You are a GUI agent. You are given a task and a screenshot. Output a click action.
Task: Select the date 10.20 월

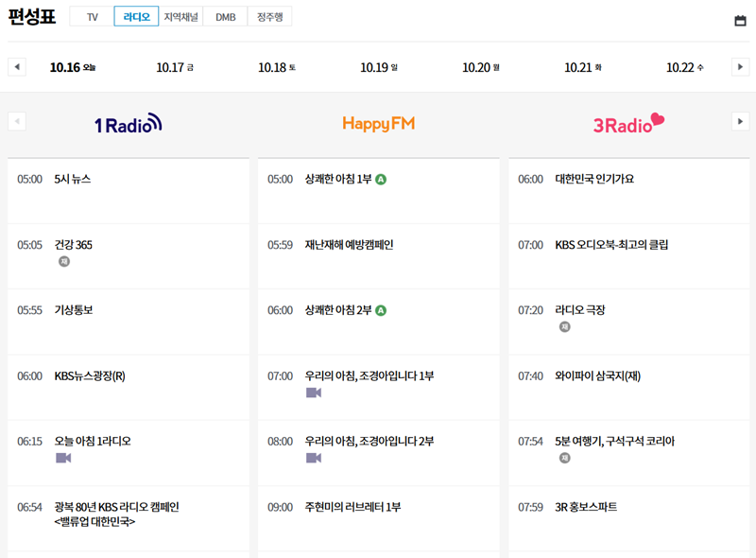pos(481,67)
